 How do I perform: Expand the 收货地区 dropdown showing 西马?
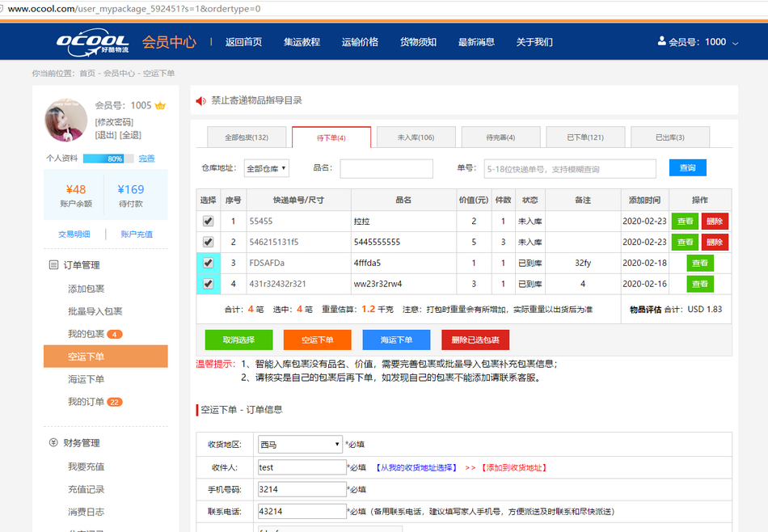click(299, 445)
